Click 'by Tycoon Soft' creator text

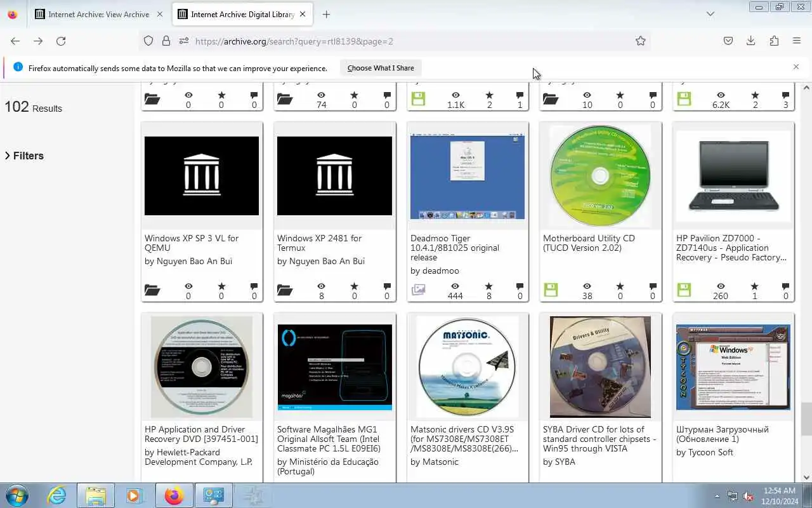[x=705, y=452]
